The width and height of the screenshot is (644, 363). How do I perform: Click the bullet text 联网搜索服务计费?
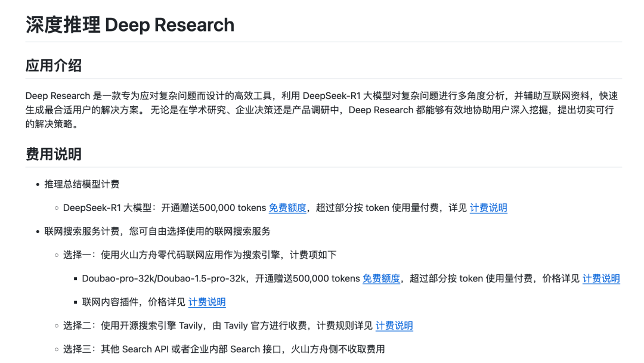pos(82,232)
